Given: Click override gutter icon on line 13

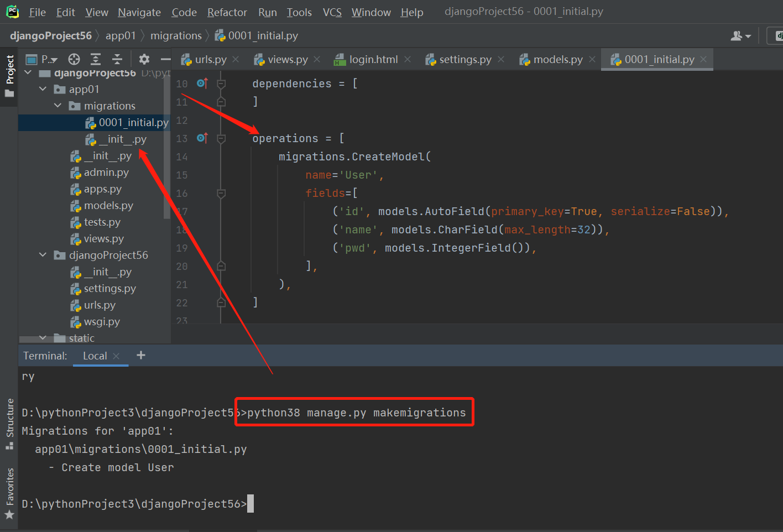Looking at the screenshot, I should click(x=202, y=138).
